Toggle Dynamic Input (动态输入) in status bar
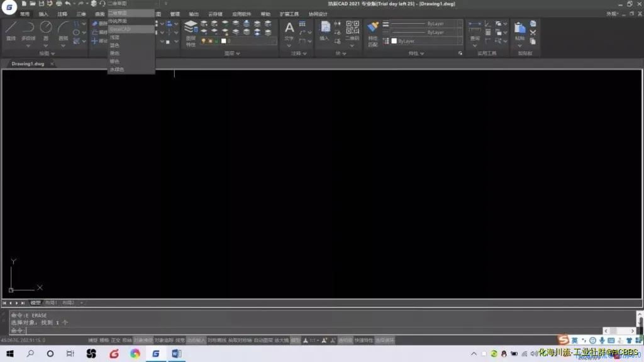Viewport: 644px width, 362px height. pos(196,340)
